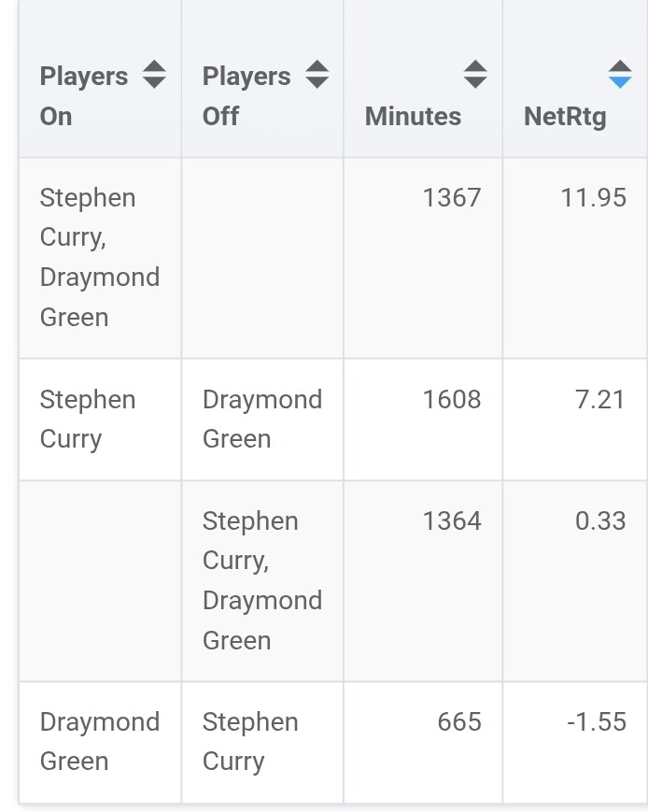Select the Curry and Green on-court row
This screenshot has height=812, width=648.
99,257
